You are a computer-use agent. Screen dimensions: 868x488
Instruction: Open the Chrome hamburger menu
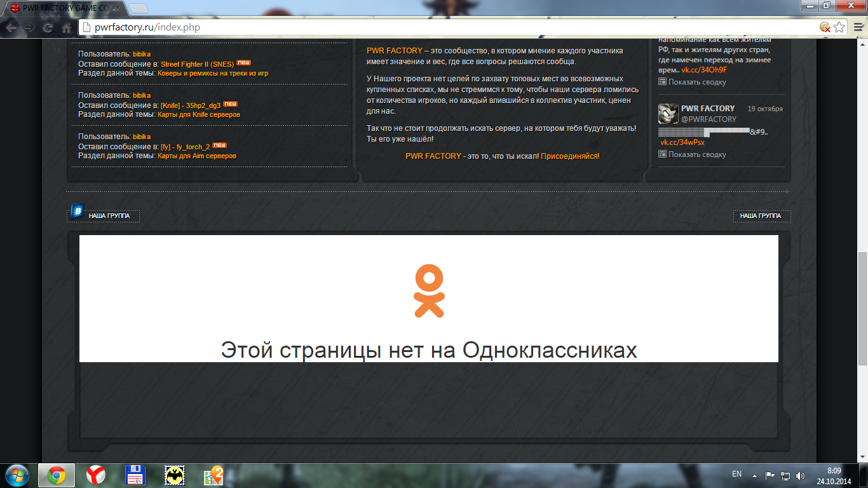pos(857,27)
